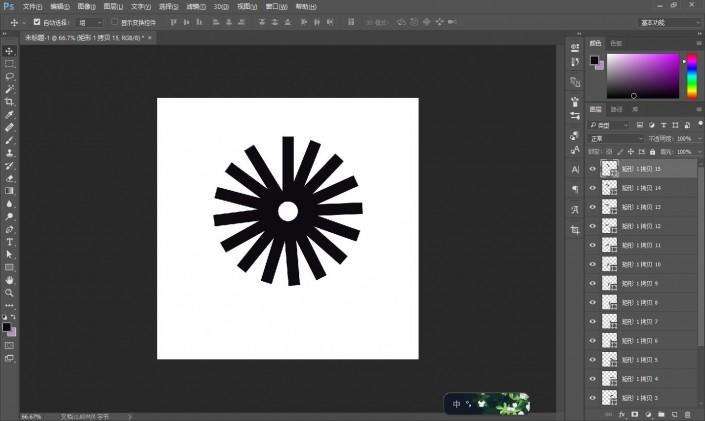705x421 pixels.
Task: Click the lock-all padlock icon in Layers
Action: coord(652,152)
